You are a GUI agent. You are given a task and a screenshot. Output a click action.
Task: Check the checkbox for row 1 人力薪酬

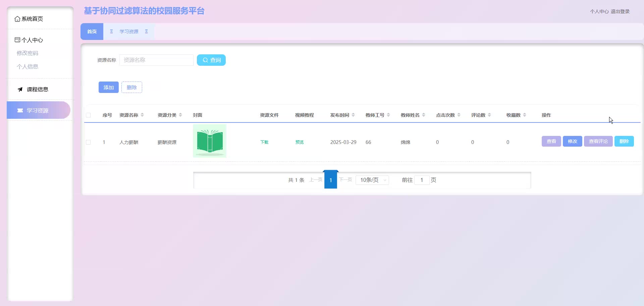(x=88, y=142)
